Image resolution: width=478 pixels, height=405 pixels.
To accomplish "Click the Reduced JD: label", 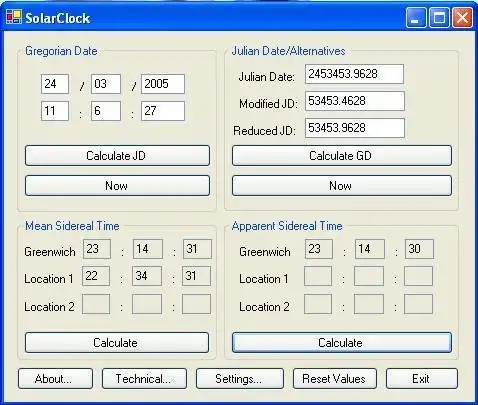I will pos(265,131).
